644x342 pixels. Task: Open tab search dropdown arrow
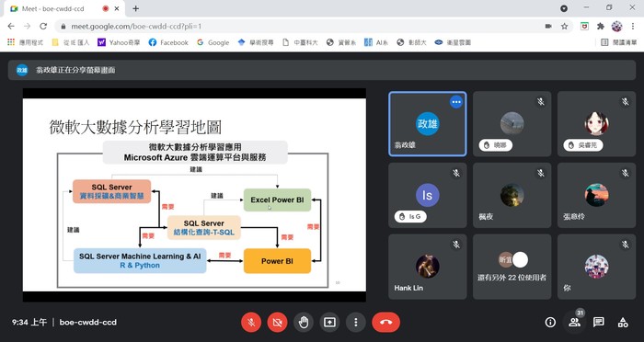564,8
